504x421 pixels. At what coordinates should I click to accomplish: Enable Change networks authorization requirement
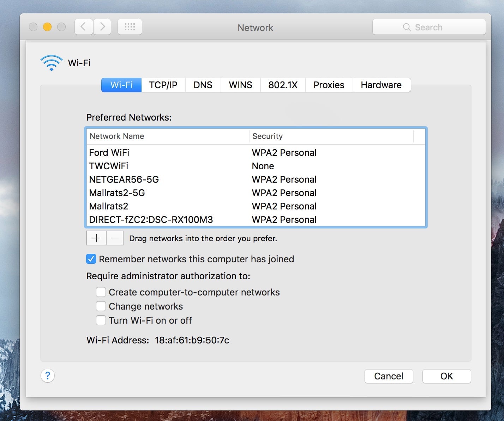(101, 306)
